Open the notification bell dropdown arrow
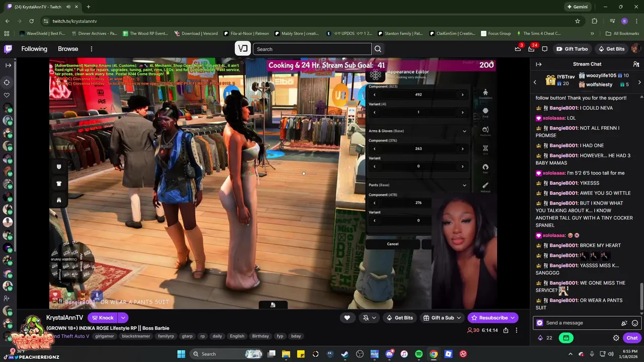This screenshot has height=362, width=644. tap(374, 318)
